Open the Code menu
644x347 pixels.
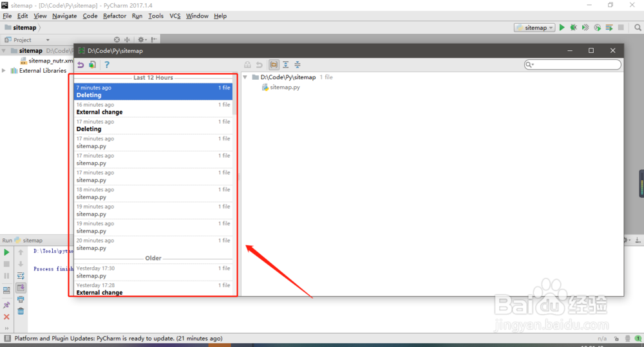(90, 16)
